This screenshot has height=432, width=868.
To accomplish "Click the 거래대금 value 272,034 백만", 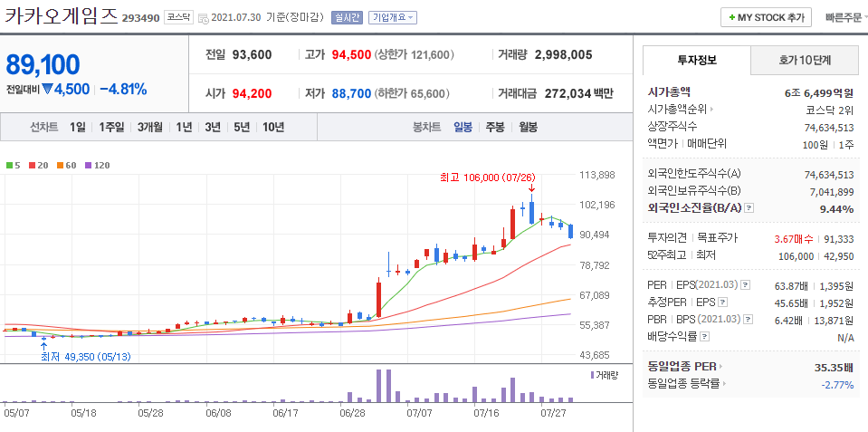I will point(579,93).
